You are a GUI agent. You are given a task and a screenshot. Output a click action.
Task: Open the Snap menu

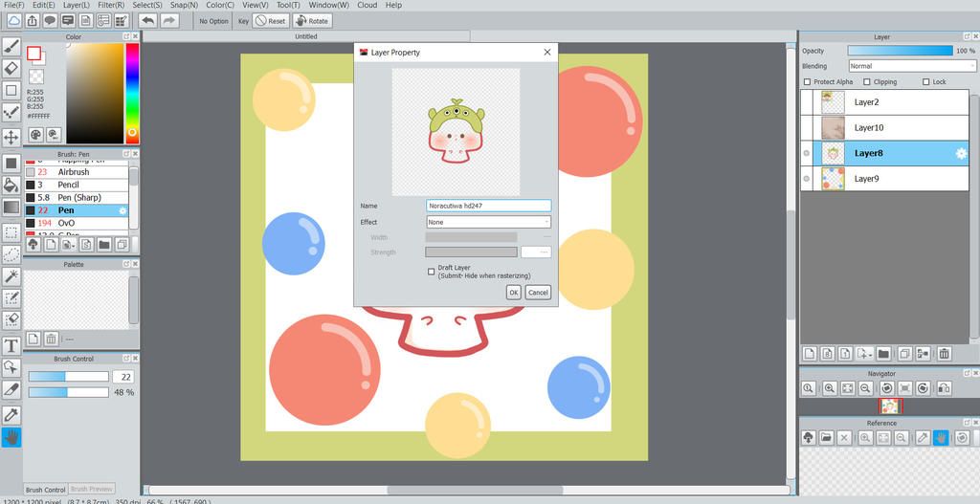click(x=184, y=5)
